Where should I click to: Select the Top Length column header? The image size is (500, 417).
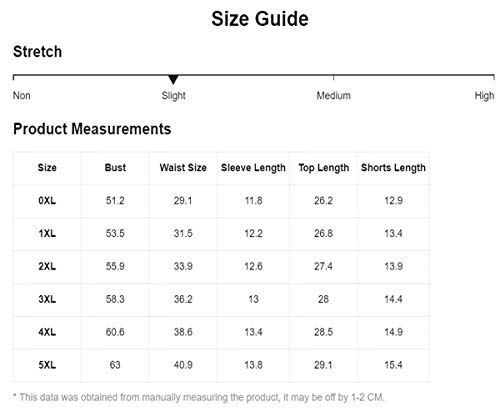coord(324,168)
